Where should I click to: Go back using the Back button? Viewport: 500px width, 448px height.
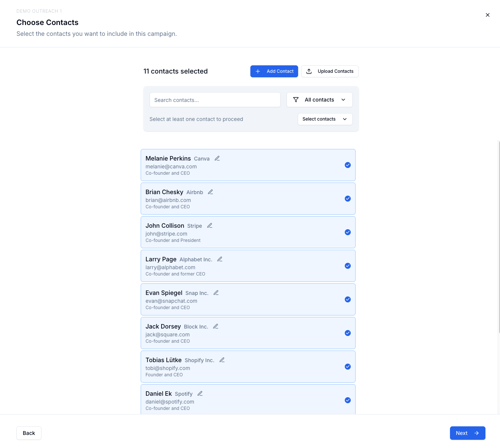pos(29,433)
